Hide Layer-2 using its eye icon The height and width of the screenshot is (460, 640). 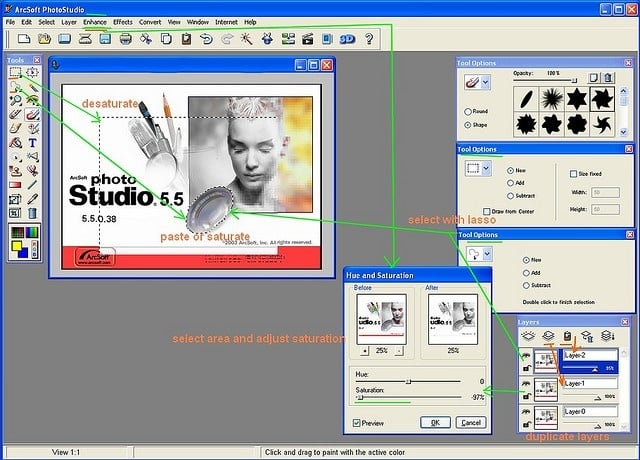pos(526,356)
